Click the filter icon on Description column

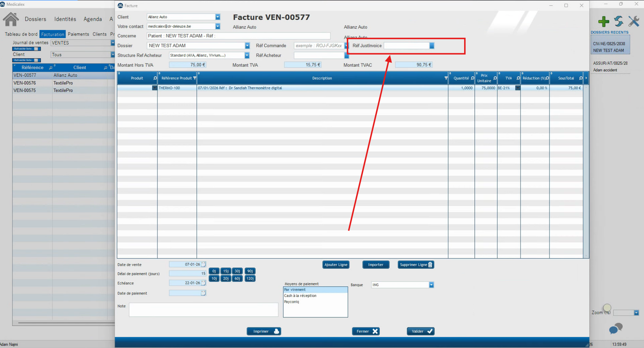[446, 78]
